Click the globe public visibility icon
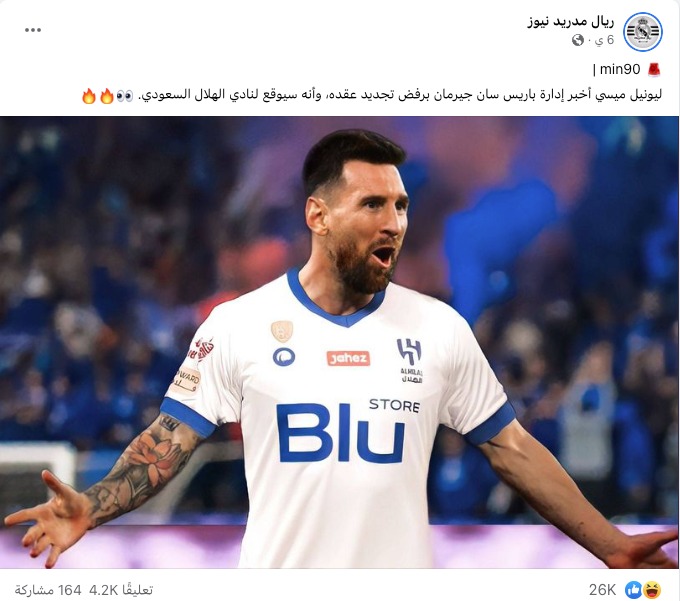The image size is (680, 601). click(x=578, y=40)
